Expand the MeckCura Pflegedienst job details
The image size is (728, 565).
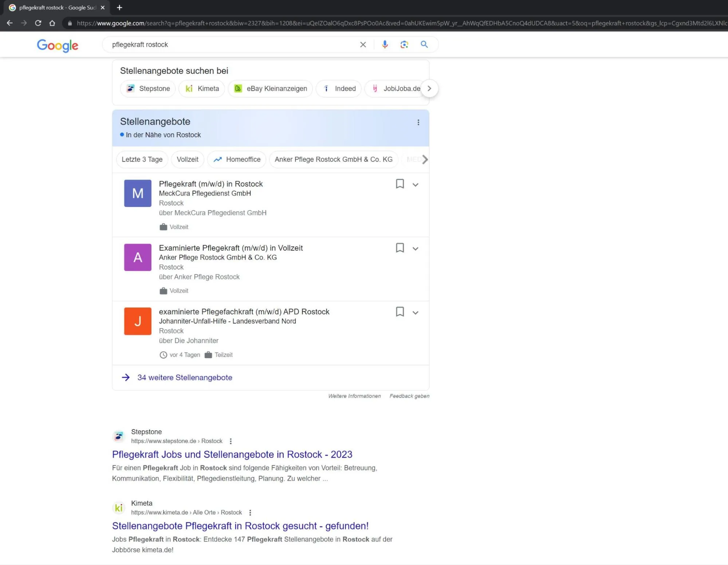click(416, 185)
